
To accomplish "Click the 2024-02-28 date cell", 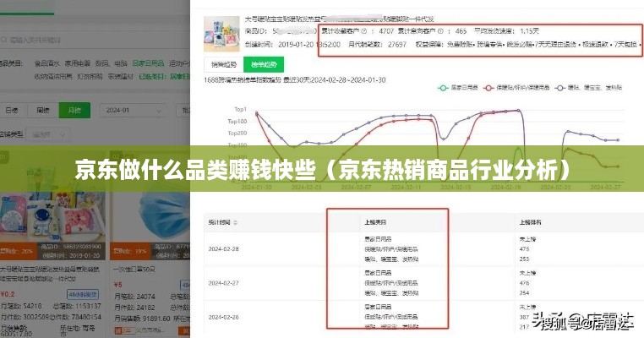I will [x=223, y=249].
